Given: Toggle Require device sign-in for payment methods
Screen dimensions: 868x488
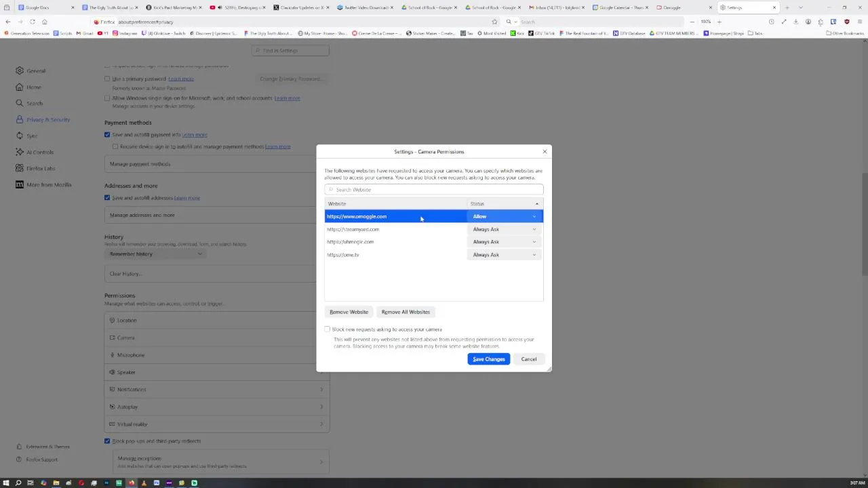Looking at the screenshot, I should pyautogui.click(x=115, y=146).
